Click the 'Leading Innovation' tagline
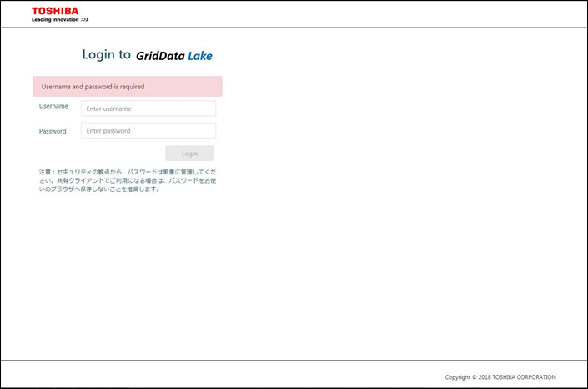 [60, 19]
